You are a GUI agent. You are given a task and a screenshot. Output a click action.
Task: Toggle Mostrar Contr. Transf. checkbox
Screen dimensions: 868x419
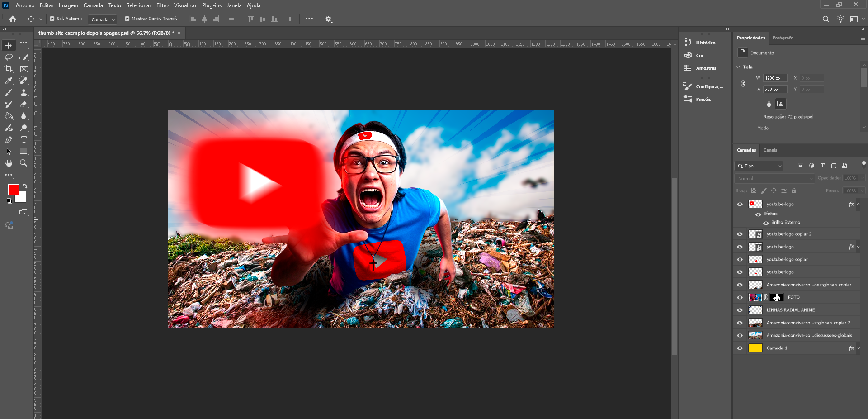[x=127, y=19]
